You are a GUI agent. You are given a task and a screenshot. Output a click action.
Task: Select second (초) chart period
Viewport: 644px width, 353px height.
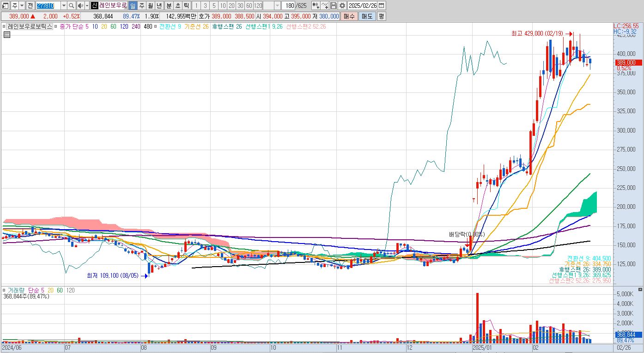tap(177, 6)
